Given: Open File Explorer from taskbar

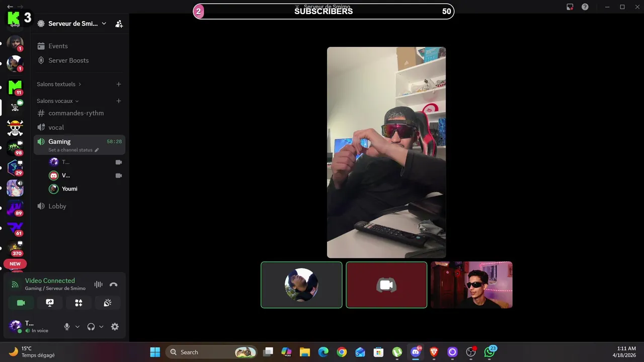Looking at the screenshot, I should [304, 352].
